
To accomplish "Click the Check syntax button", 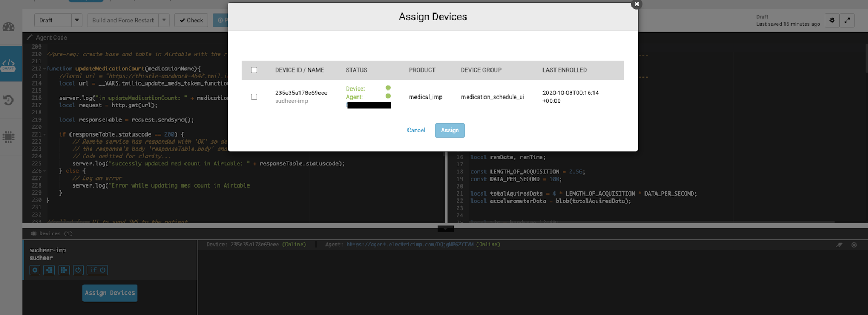I will pos(191,21).
